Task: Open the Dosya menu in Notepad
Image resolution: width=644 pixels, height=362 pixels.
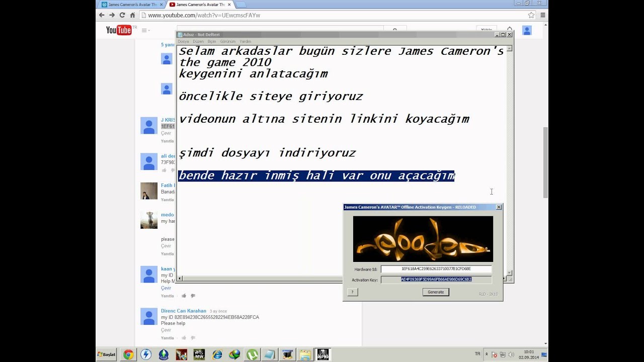Action: coord(183,41)
